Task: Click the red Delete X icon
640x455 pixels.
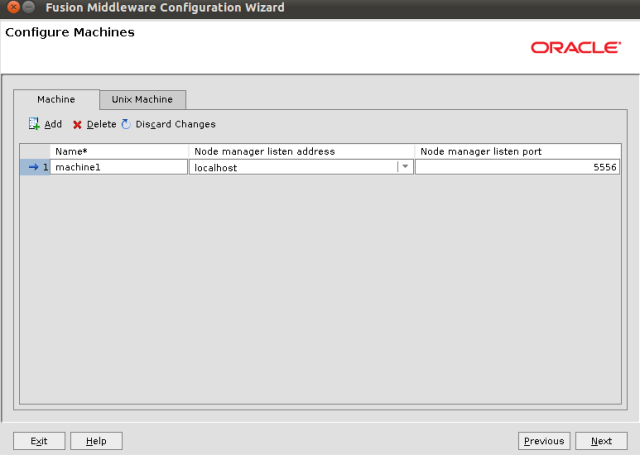Action: pyautogui.click(x=77, y=124)
